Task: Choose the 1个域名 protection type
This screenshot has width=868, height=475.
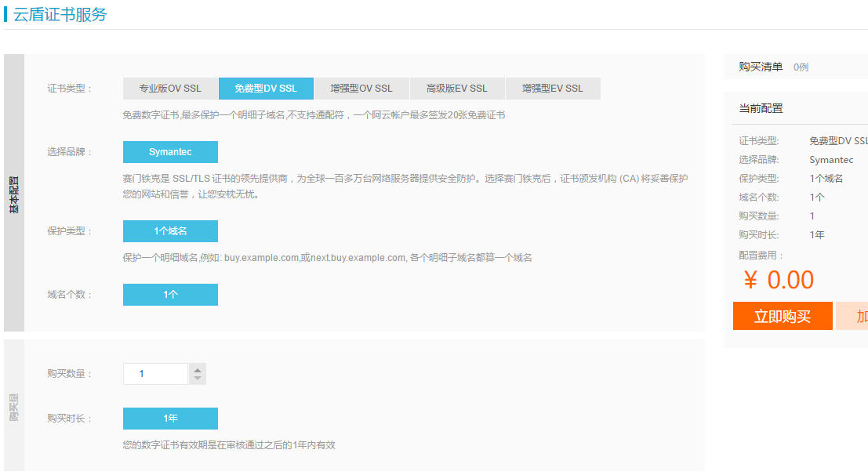Action: [x=170, y=231]
